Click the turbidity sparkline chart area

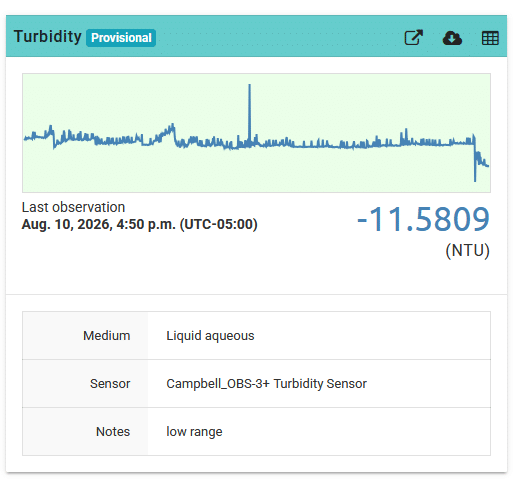pyautogui.click(x=256, y=133)
